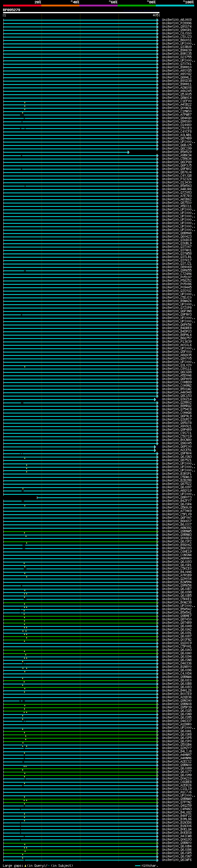Viewport: 197px width, 868px height.
Task: Select label UniRef100_A5DI11
Action: click(x=177, y=206)
